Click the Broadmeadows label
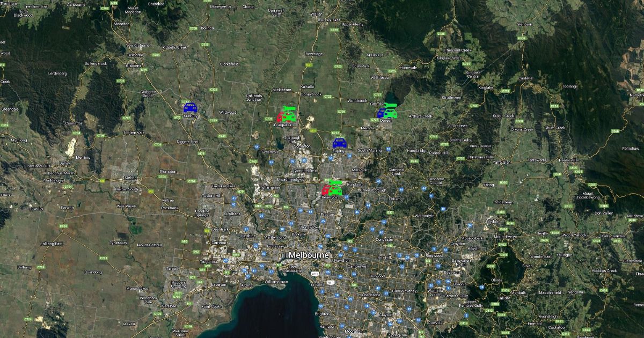Image resolution: width=644 pixels, height=338 pixels. click(291, 179)
